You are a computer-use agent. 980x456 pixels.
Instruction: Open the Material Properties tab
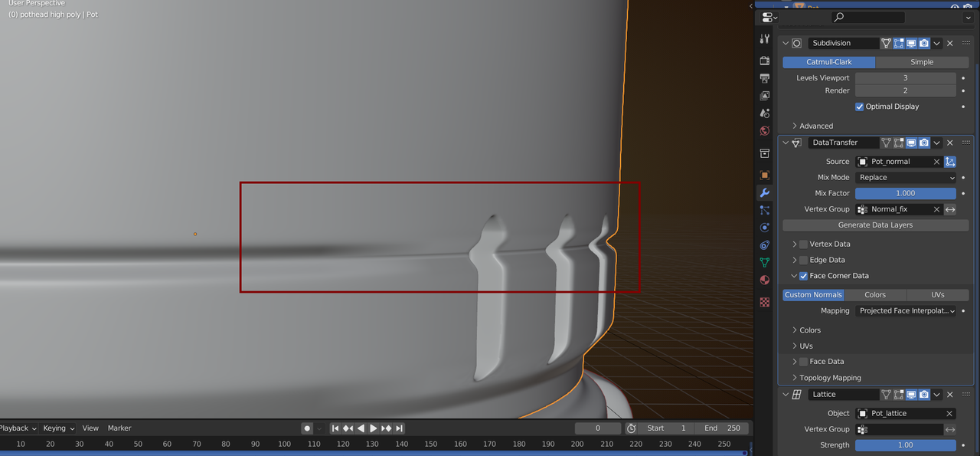pos(764,280)
